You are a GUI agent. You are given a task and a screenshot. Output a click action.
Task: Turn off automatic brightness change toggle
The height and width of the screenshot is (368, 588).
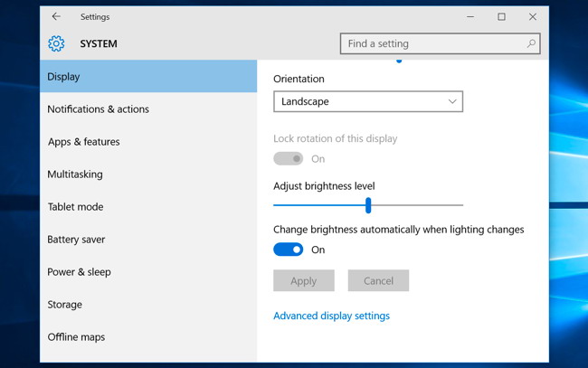[289, 250]
